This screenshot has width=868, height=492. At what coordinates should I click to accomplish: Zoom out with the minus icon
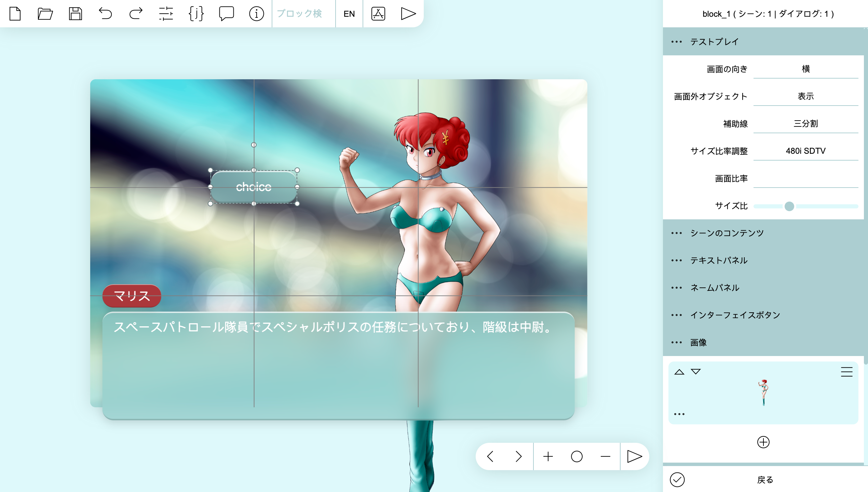[606, 456]
